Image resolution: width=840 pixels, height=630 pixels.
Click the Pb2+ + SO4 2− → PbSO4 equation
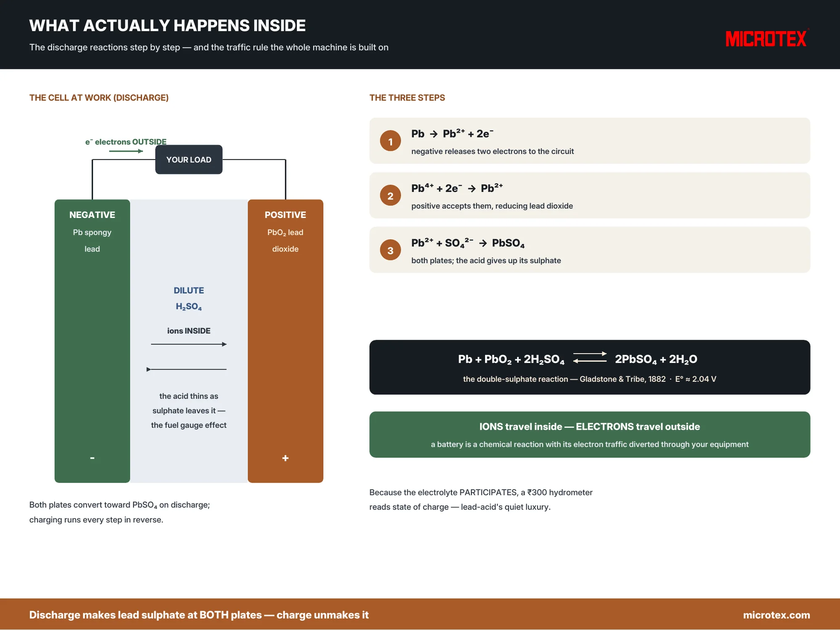[468, 243]
